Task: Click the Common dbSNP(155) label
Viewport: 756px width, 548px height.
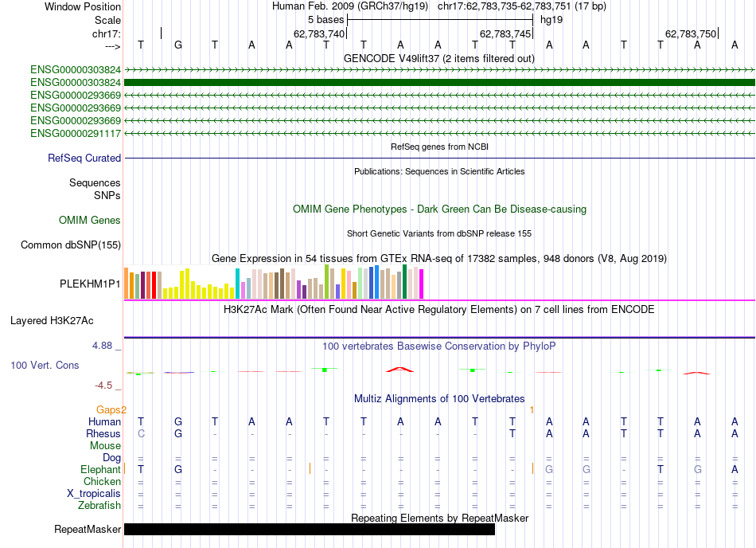Action: pos(70,245)
